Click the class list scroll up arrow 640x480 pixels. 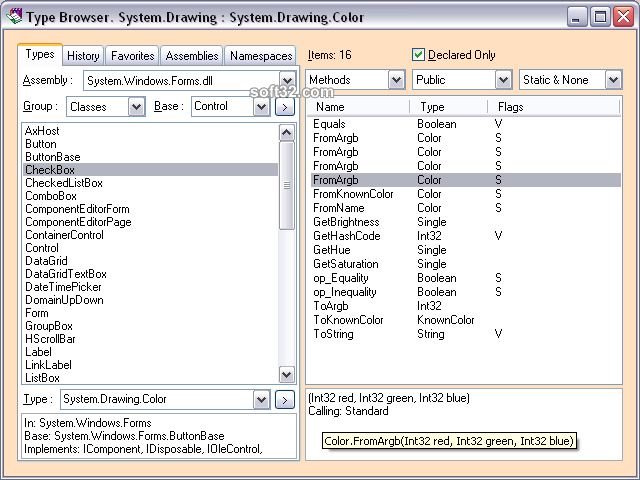tap(287, 133)
